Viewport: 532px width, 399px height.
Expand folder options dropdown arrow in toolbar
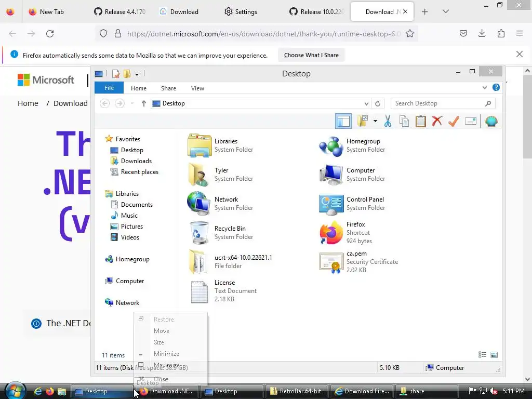click(x=375, y=121)
